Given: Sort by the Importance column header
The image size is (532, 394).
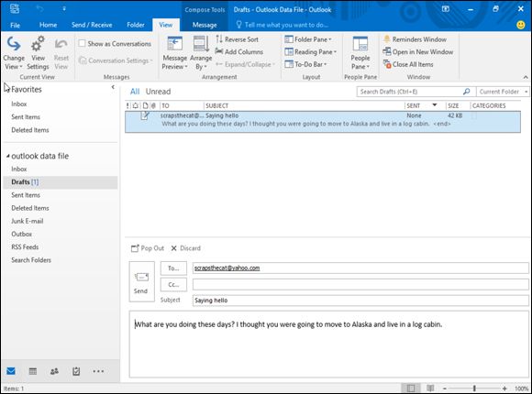Looking at the screenshot, I should (x=127, y=105).
